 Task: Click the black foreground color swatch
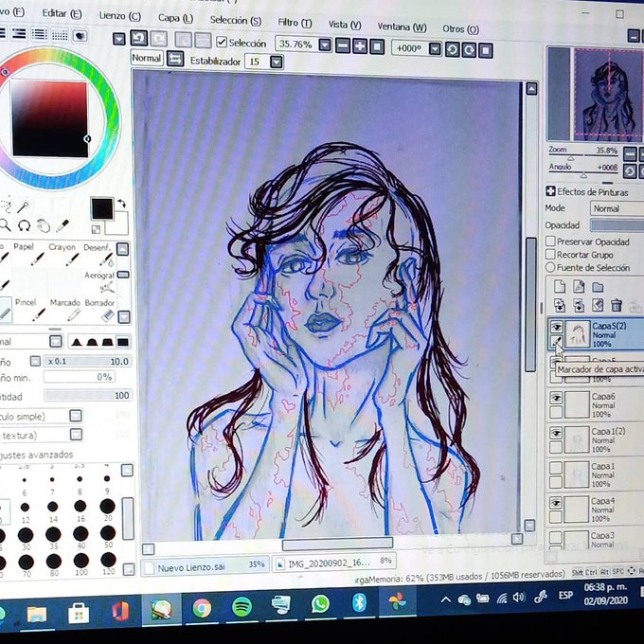[x=102, y=209]
